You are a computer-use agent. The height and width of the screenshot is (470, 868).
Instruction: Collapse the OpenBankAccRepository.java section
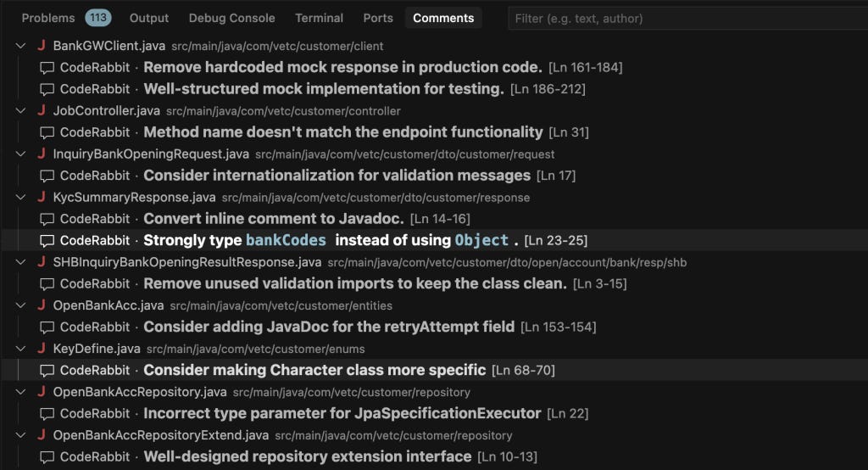pyautogui.click(x=20, y=392)
